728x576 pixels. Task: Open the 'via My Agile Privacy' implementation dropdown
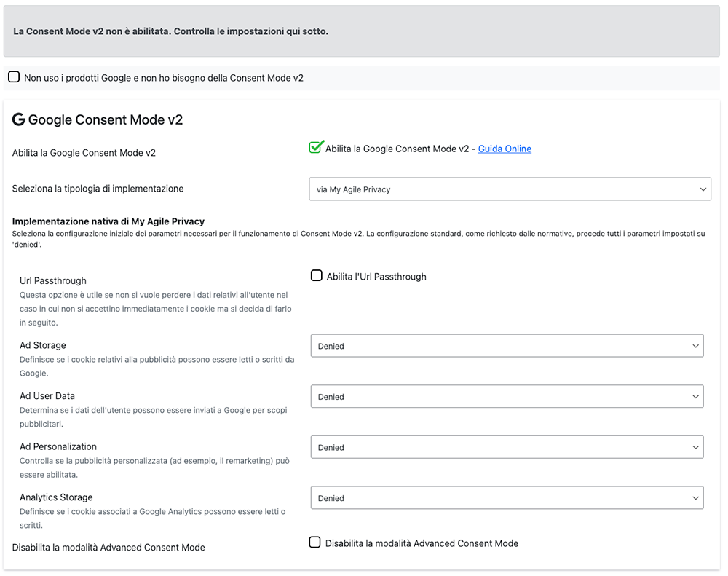pyautogui.click(x=510, y=189)
